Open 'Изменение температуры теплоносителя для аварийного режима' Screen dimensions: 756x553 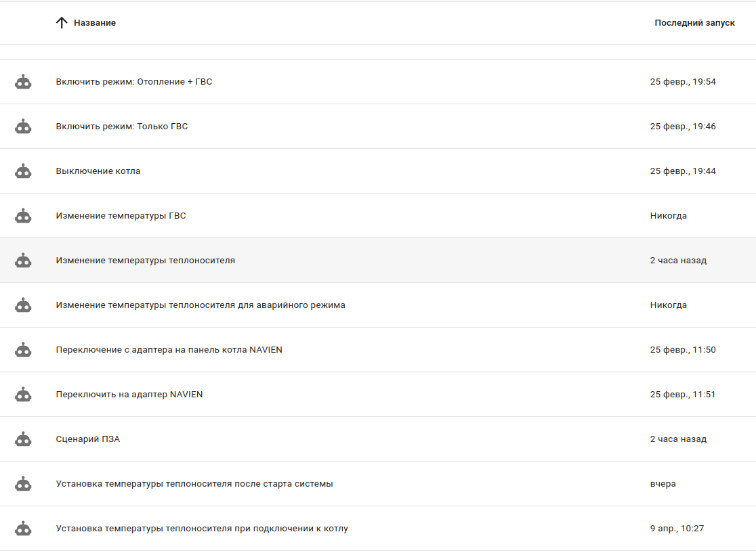tap(201, 305)
